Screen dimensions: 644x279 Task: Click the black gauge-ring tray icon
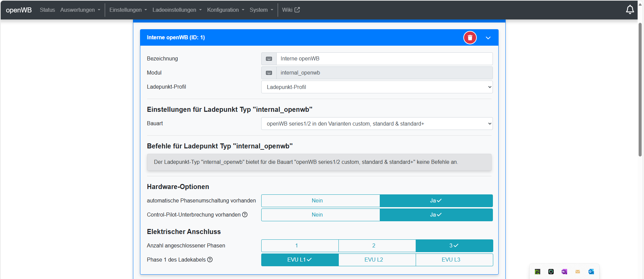click(x=551, y=272)
